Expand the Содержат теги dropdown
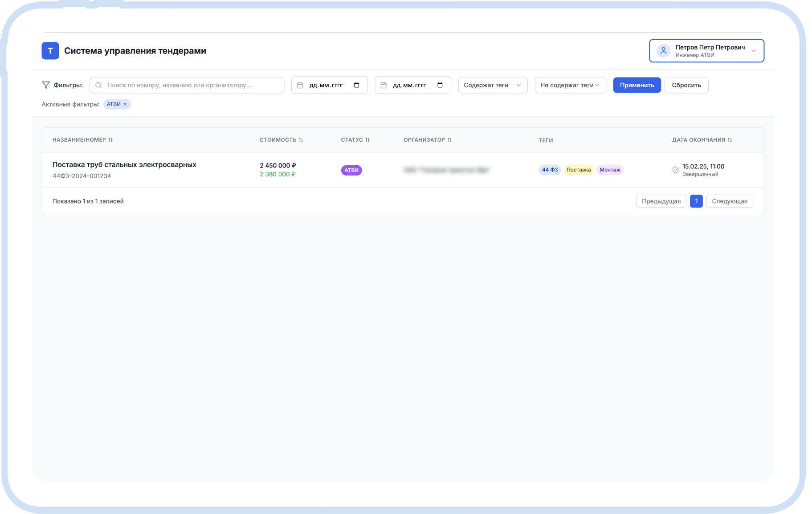The image size is (812, 514). [x=493, y=85]
